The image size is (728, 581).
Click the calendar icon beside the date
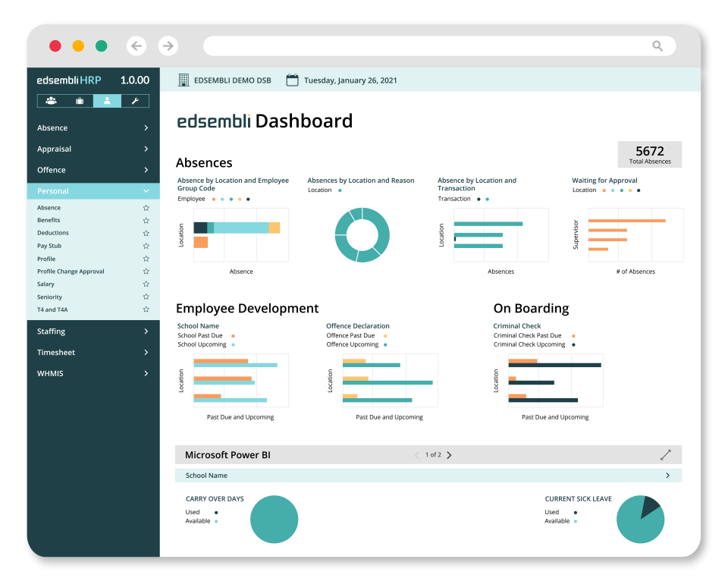[x=292, y=80]
